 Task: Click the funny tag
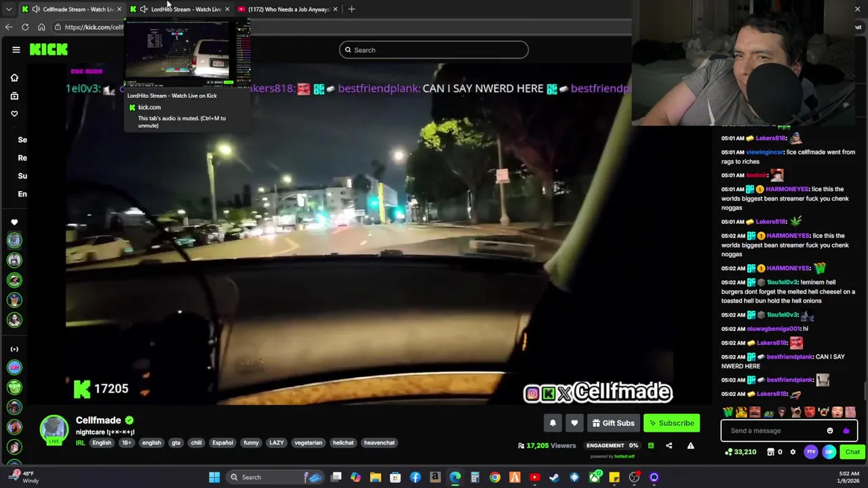point(251,443)
